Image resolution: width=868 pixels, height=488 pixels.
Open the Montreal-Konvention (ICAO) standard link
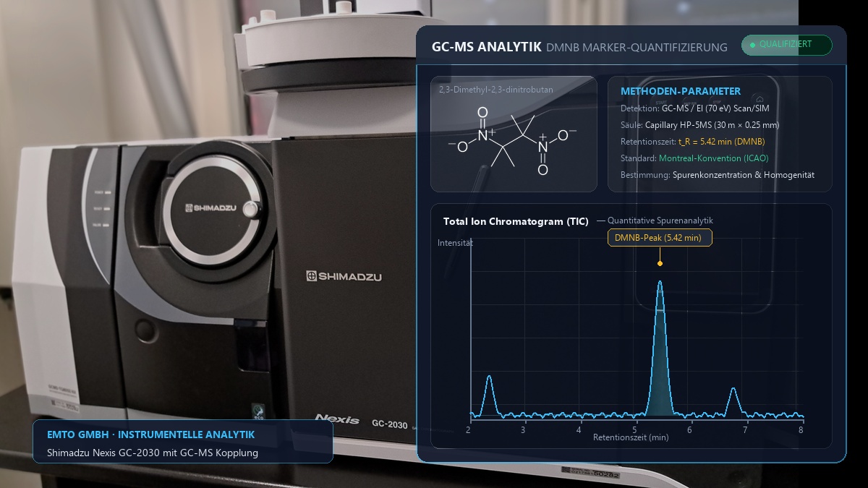714,158
